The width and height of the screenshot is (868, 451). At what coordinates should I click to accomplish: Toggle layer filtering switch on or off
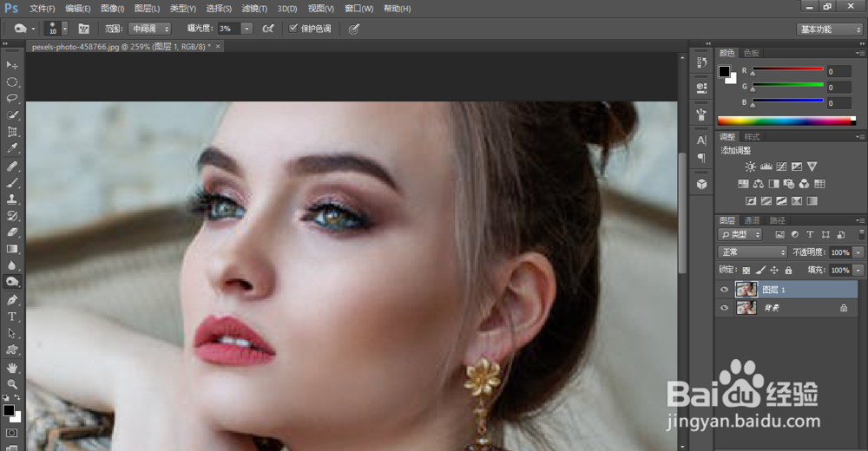tap(861, 235)
